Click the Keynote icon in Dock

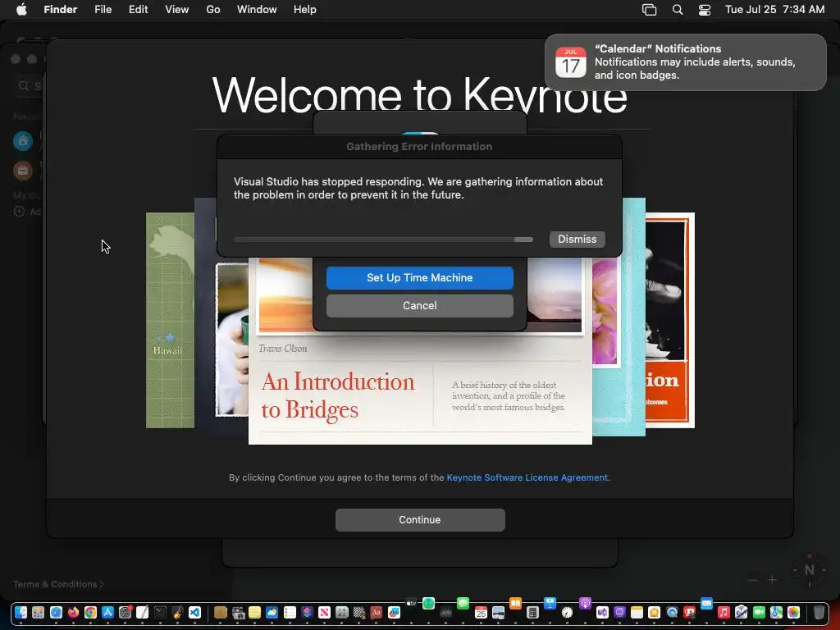tap(550, 603)
